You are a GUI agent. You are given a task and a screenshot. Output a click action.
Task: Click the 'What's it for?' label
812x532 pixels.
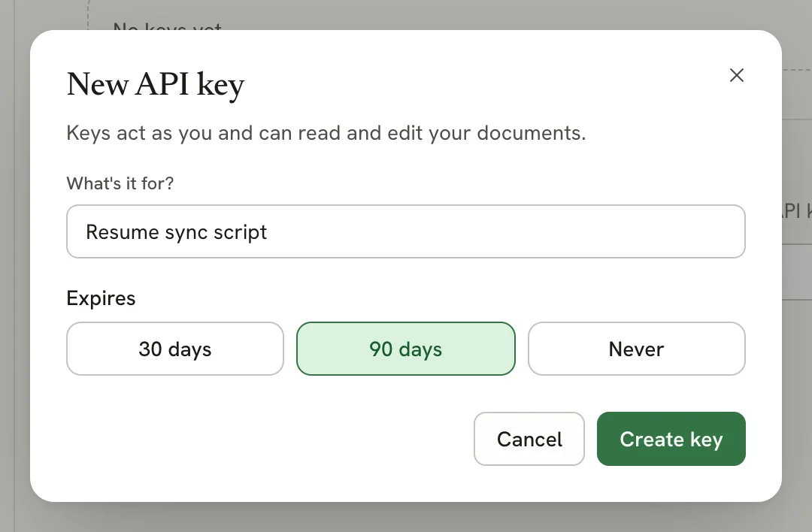pos(120,183)
